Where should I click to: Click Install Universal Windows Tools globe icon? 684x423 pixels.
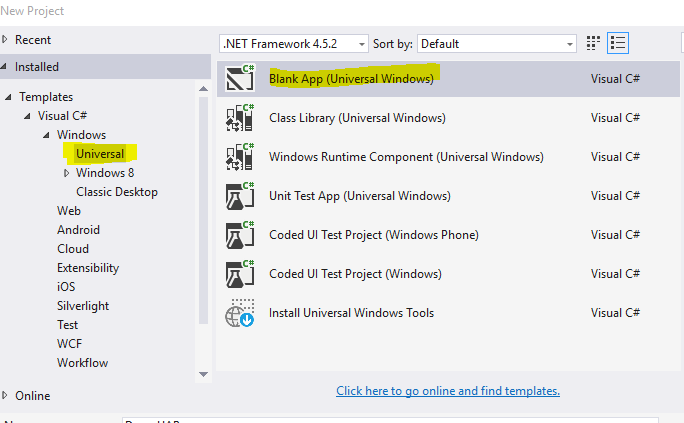[240, 313]
